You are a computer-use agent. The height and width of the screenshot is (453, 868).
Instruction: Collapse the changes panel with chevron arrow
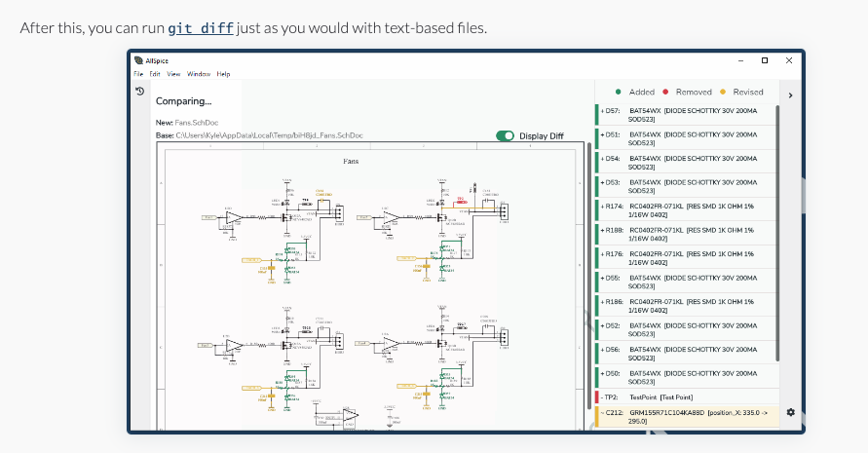click(x=790, y=94)
